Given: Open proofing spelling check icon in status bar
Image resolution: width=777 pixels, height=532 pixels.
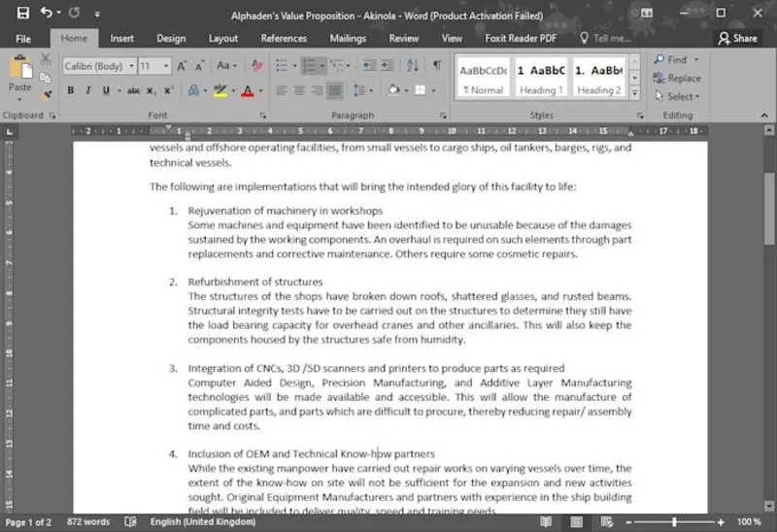Looking at the screenshot, I should pos(130,521).
